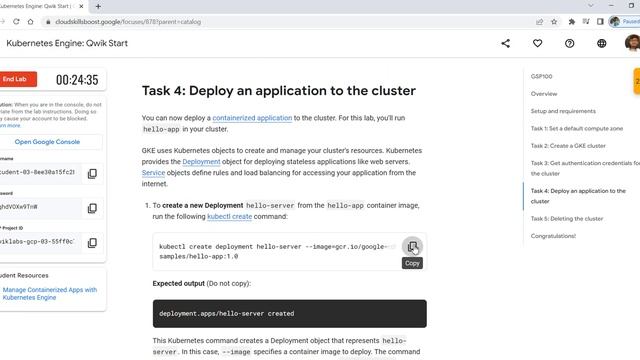Open Chrome extensions puzzle icon
The image size is (640, 360).
tap(571, 22)
